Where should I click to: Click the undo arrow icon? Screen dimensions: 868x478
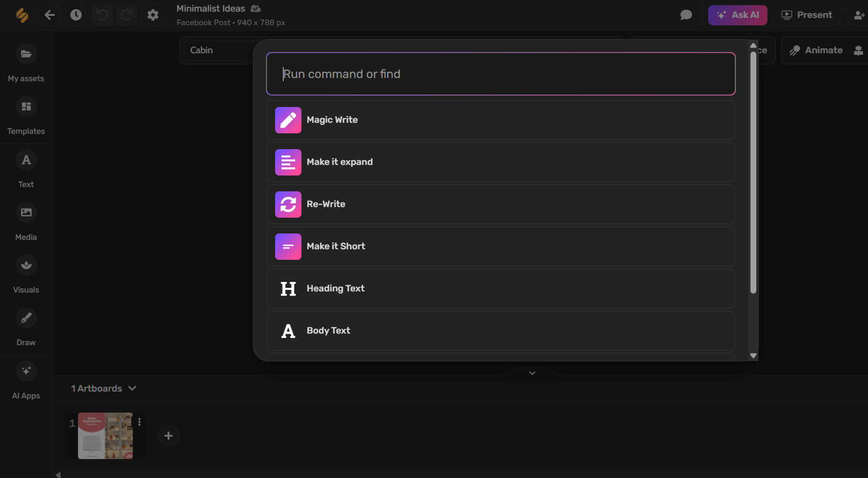[102, 15]
